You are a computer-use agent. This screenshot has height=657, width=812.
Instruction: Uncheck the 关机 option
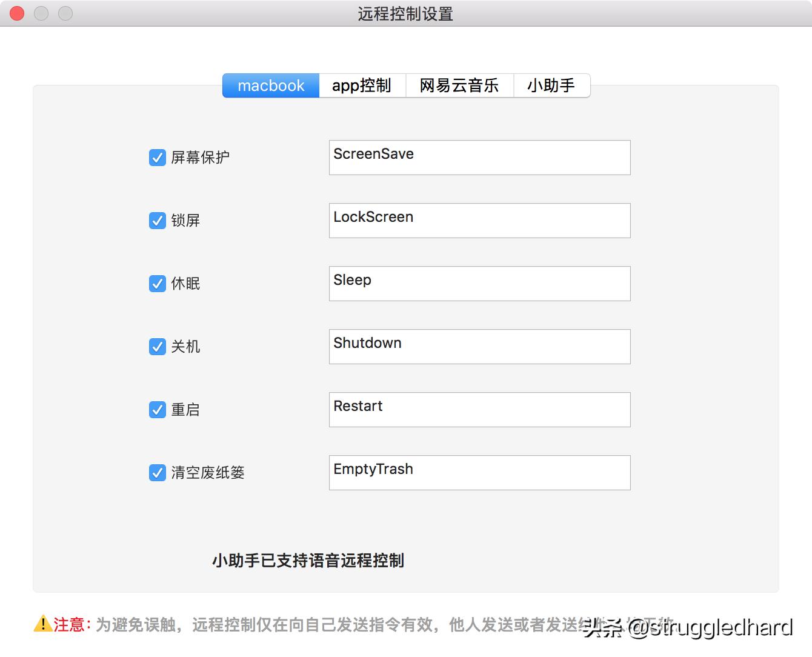158,347
